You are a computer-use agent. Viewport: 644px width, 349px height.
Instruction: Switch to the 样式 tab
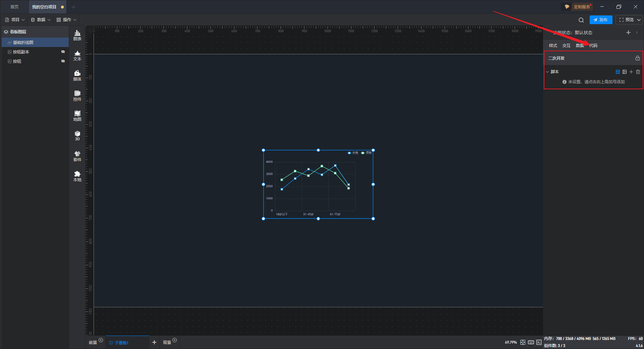tap(553, 46)
